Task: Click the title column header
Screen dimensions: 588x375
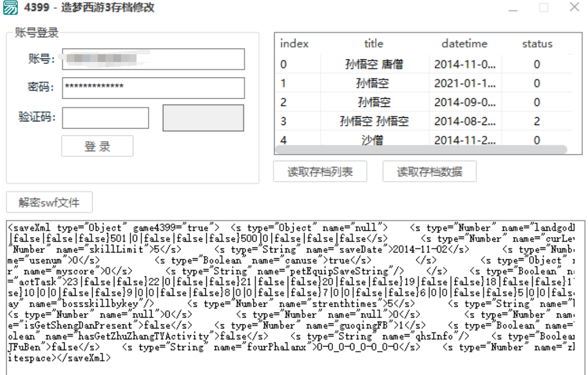Action: [373, 44]
